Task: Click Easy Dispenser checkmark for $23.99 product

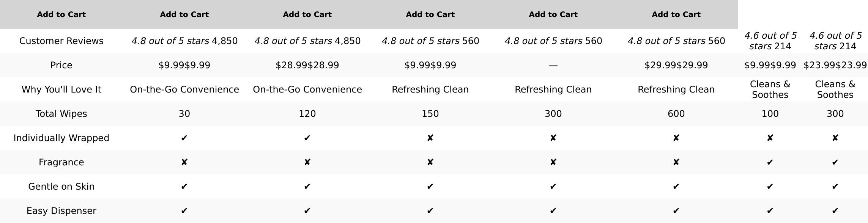Action: (x=835, y=211)
